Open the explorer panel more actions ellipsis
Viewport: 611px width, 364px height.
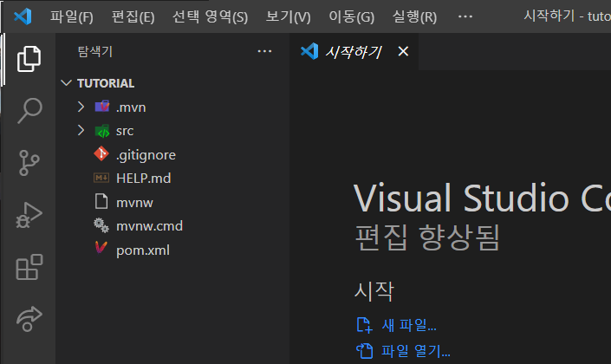264,51
